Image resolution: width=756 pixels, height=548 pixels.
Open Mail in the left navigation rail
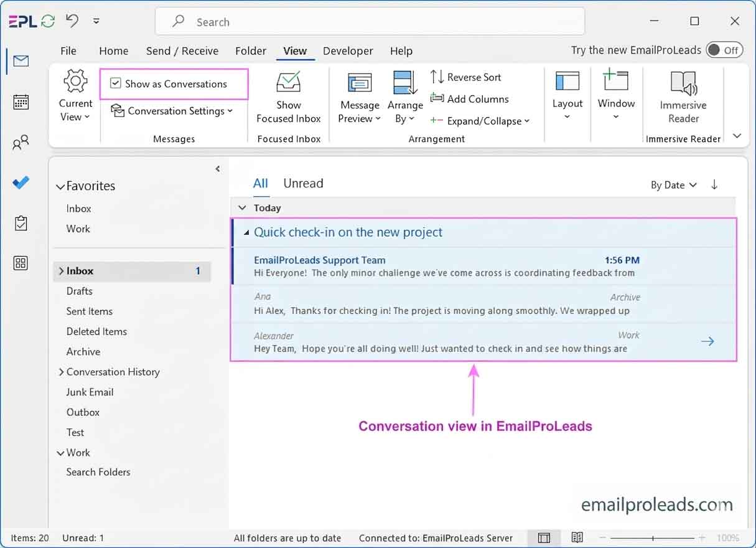point(21,61)
